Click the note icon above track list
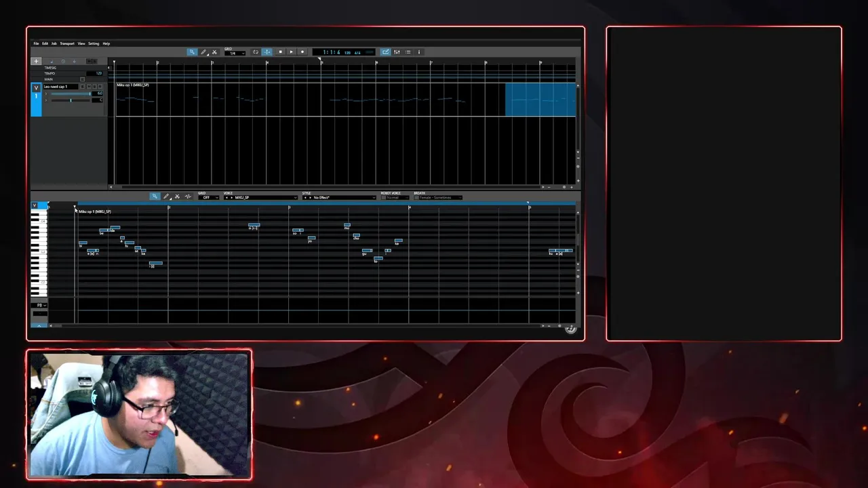The height and width of the screenshot is (488, 868). point(52,61)
